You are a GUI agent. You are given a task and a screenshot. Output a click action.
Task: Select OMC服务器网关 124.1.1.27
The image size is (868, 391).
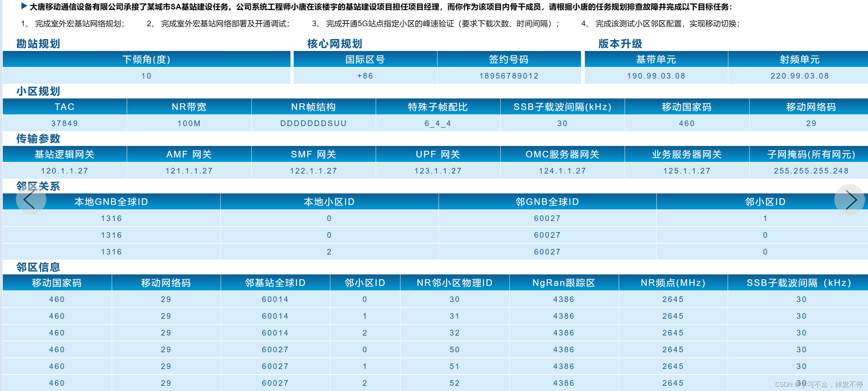(x=562, y=170)
